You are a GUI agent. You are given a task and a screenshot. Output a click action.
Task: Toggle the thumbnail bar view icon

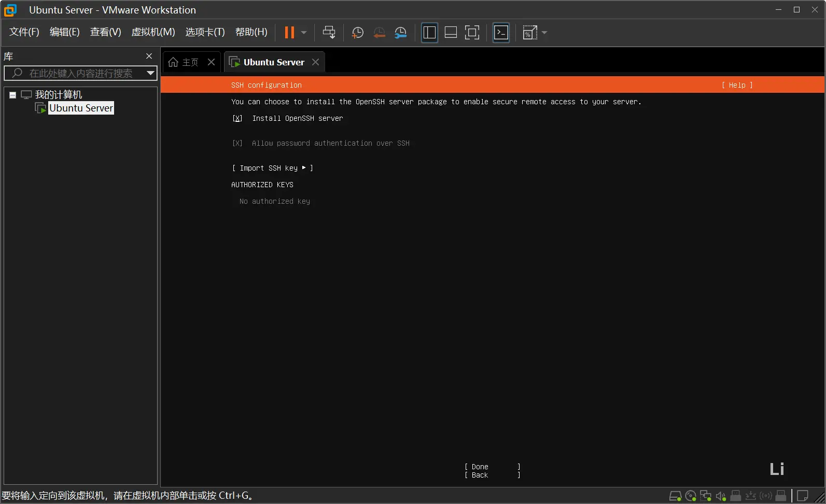(x=451, y=33)
